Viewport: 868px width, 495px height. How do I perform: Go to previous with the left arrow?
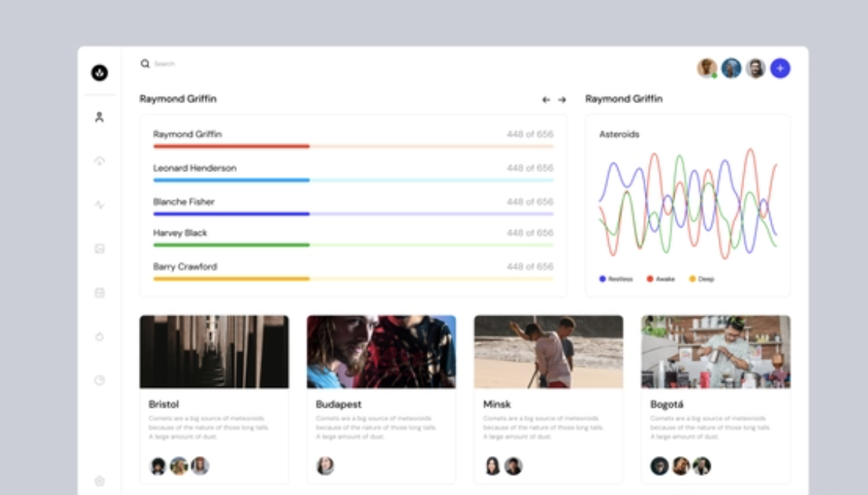pos(546,100)
